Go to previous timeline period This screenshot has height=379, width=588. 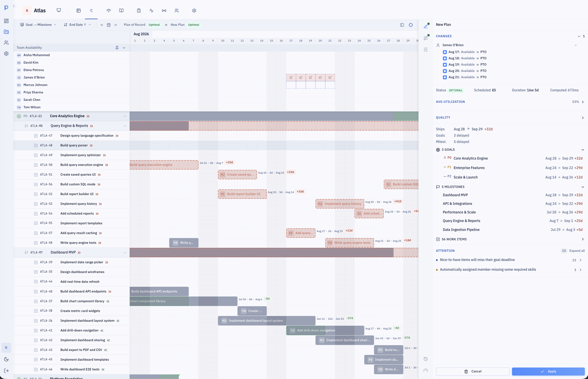pos(102,25)
